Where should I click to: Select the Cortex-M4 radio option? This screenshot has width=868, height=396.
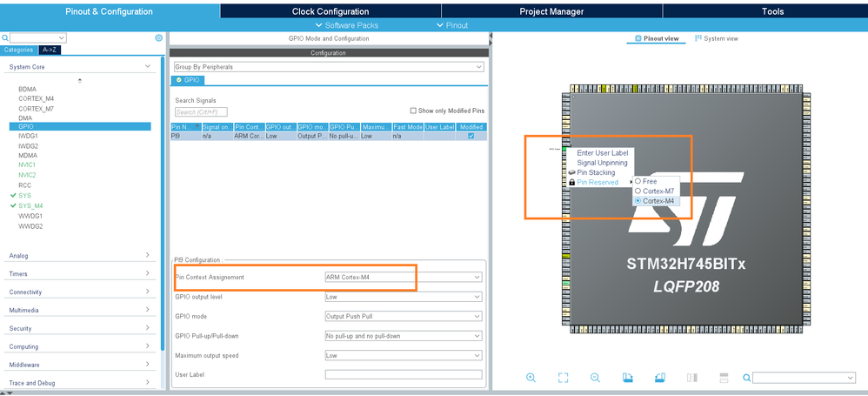click(x=638, y=200)
